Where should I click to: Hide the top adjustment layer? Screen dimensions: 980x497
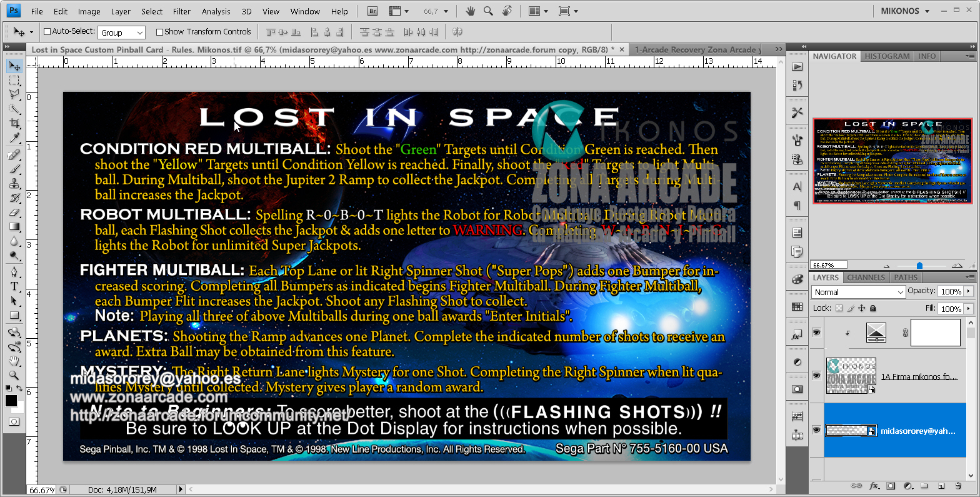pyautogui.click(x=816, y=333)
